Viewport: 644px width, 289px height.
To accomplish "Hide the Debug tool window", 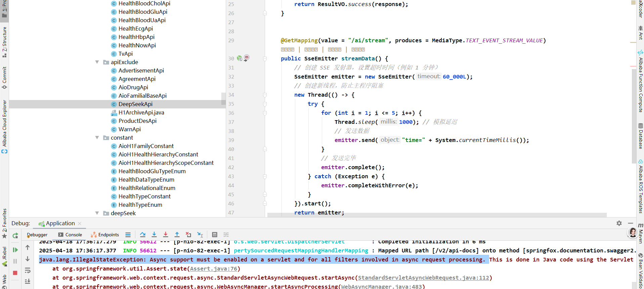I will pos(631,223).
